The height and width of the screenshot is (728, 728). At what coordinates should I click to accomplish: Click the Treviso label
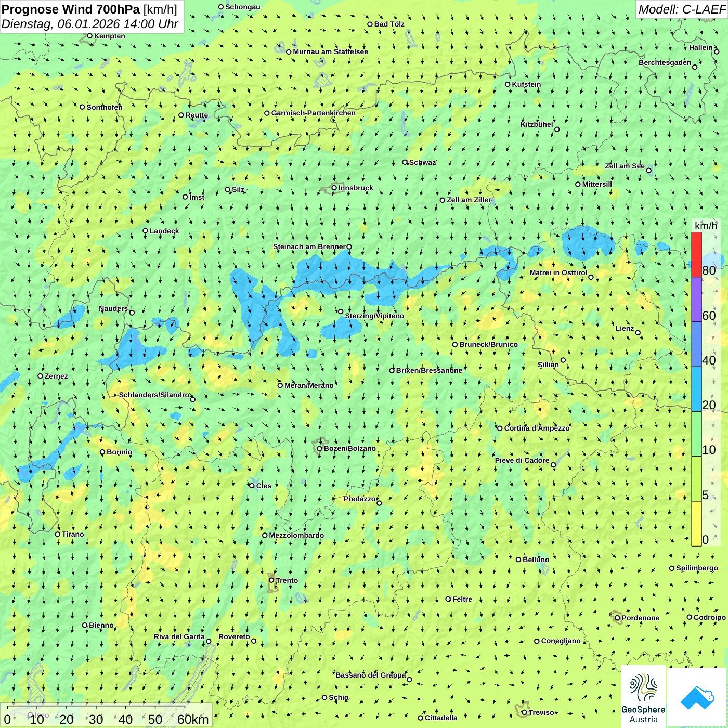pos(542,712)
